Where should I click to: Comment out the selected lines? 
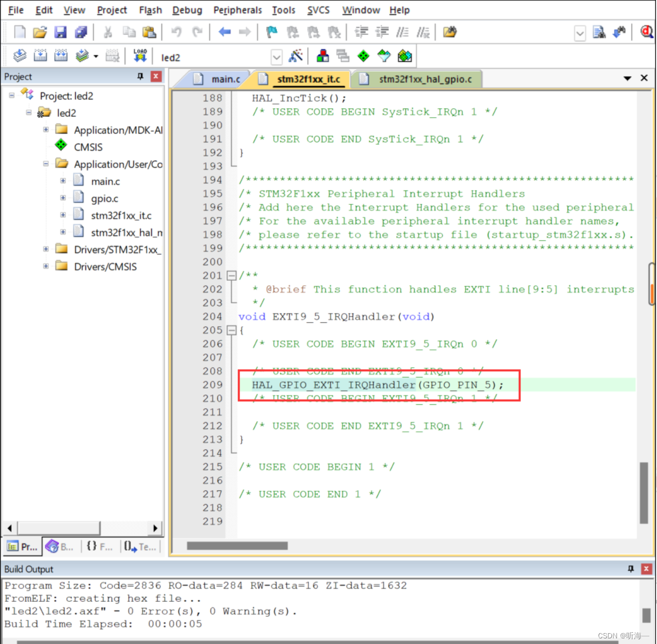[x=403, y=32]
